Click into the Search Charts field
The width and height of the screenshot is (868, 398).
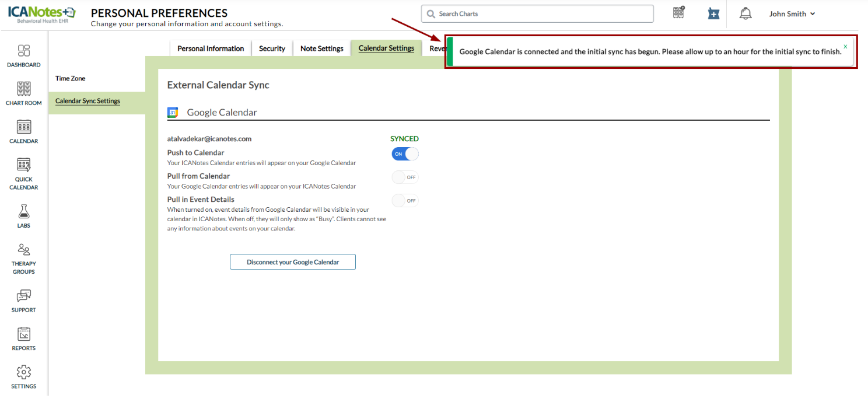[537, 14]
